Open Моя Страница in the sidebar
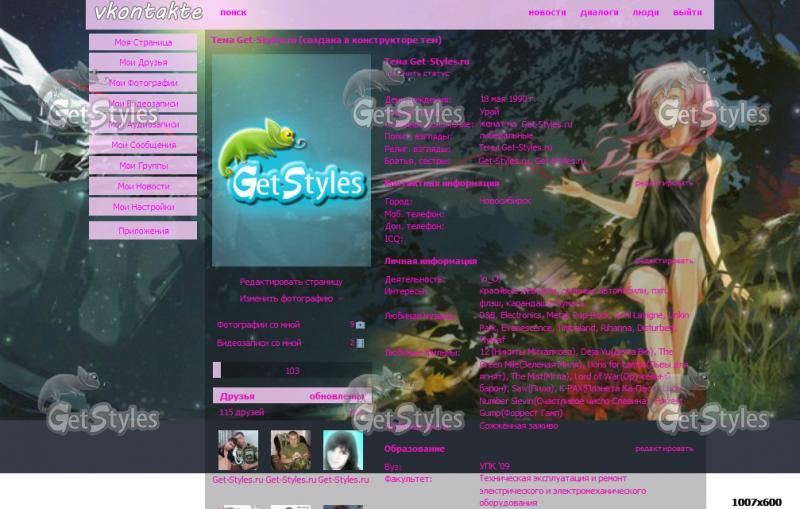 pyautogui.click(x=143, y=42)
